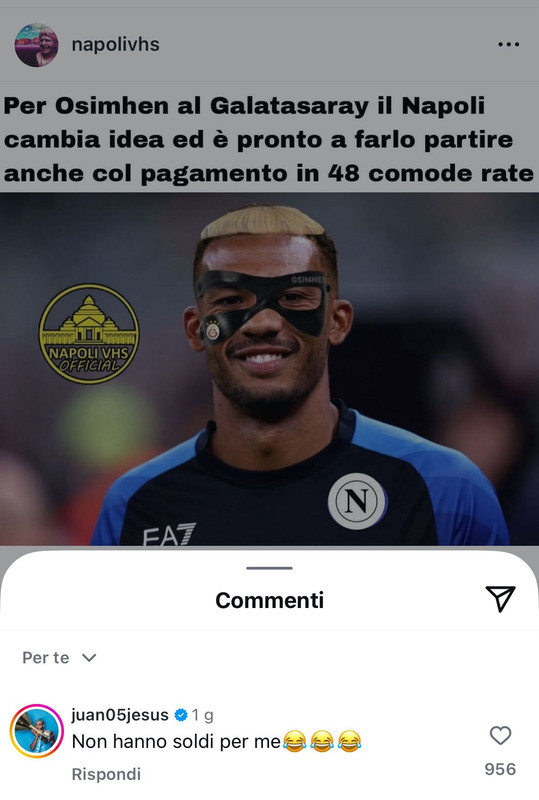View the 956 likes count
The width and height of the screenshot is (539, 800).
(500, 769)
